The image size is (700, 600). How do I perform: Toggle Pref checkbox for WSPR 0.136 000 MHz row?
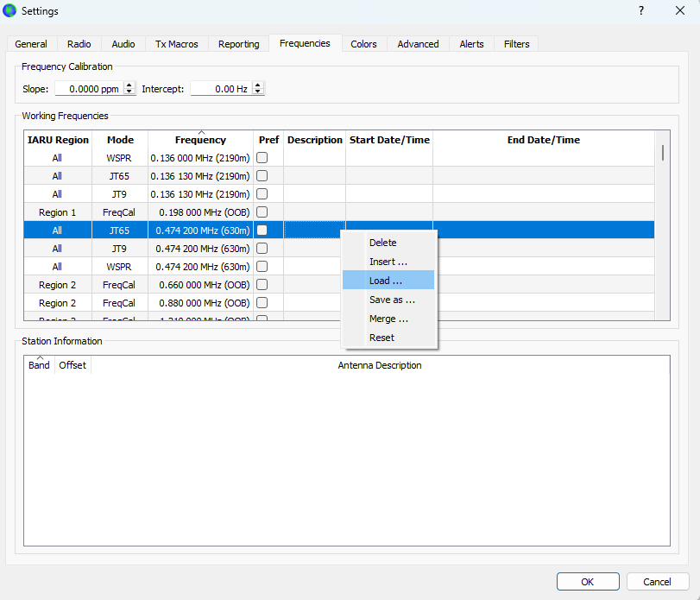pos(262,158)
